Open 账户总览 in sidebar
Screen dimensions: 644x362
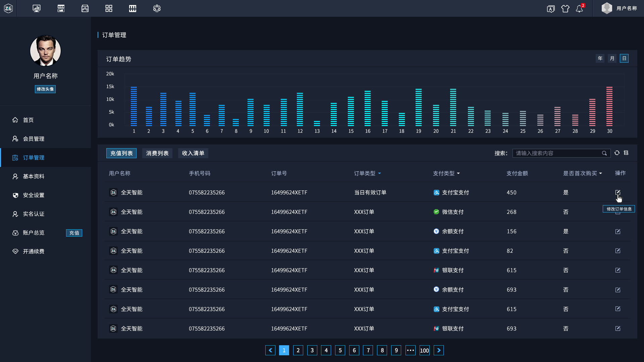click(34, 233)
